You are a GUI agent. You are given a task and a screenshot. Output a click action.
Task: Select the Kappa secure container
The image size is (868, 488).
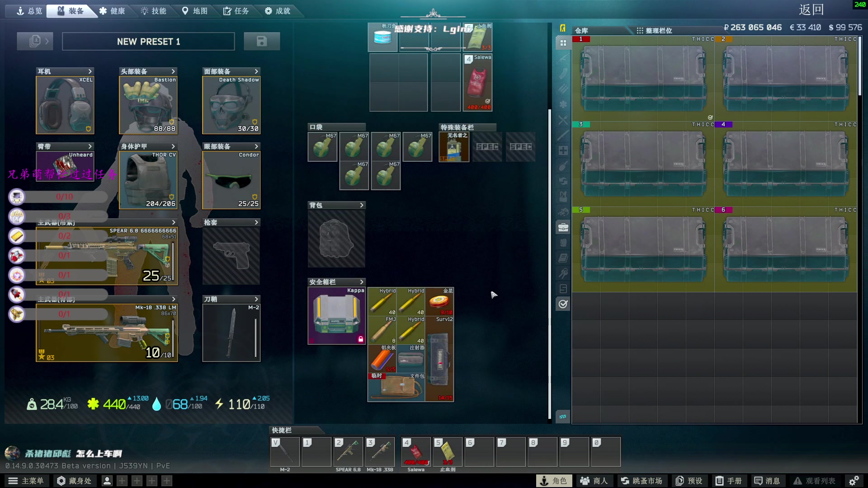click(337, 315)
